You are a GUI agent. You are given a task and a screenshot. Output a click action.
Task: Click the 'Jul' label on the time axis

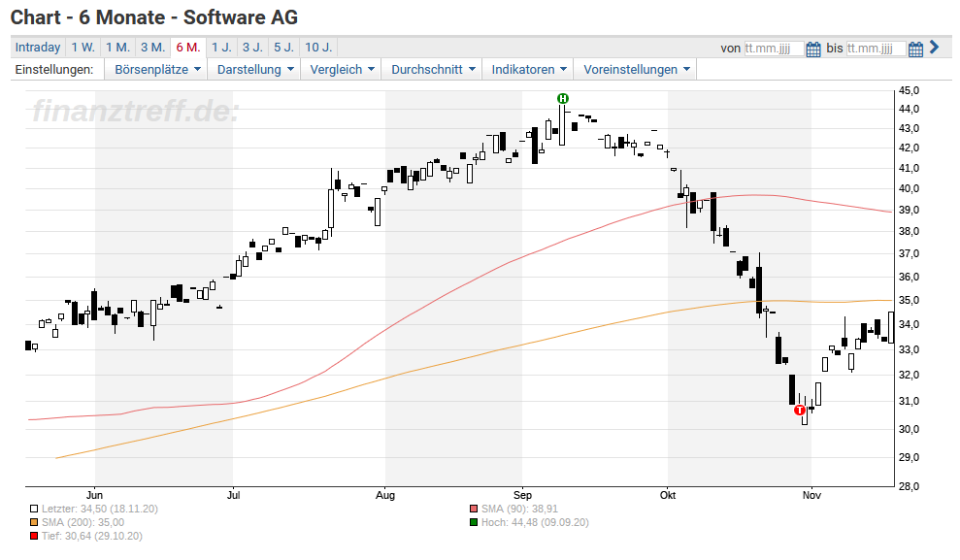click(233, 495)
